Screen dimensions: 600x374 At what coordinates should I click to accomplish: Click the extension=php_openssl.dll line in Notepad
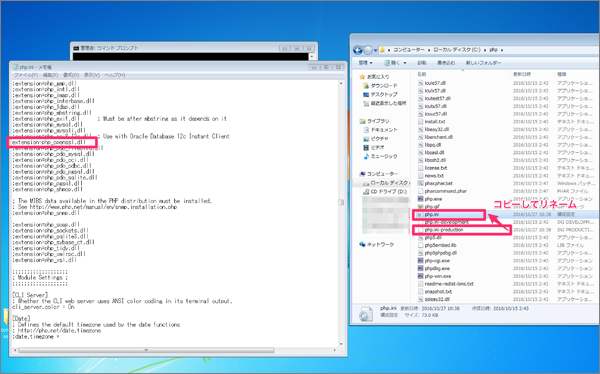[x=48, y=142]
